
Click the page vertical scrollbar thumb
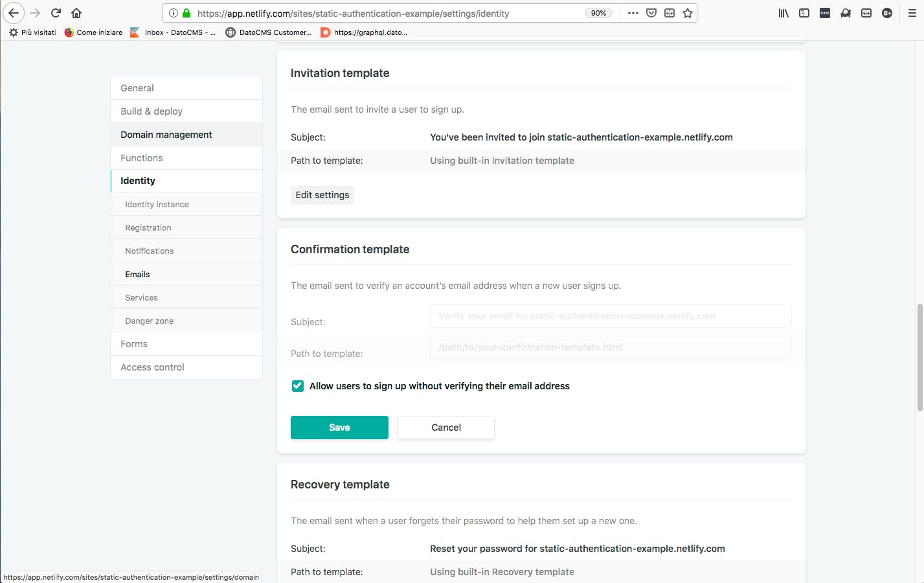pyautogui.click(x=919, y=358)
